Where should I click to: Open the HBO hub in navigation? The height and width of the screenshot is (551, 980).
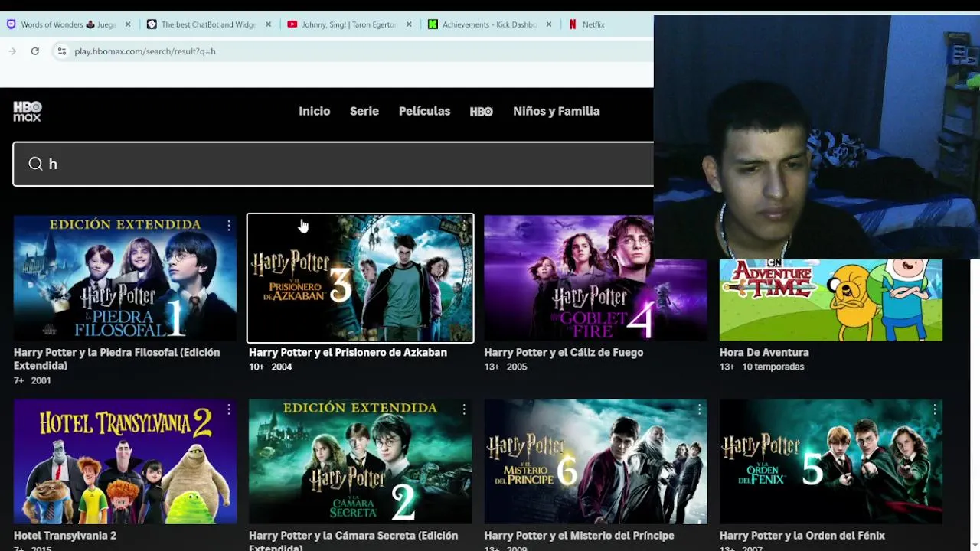click(x=481, y=112)
